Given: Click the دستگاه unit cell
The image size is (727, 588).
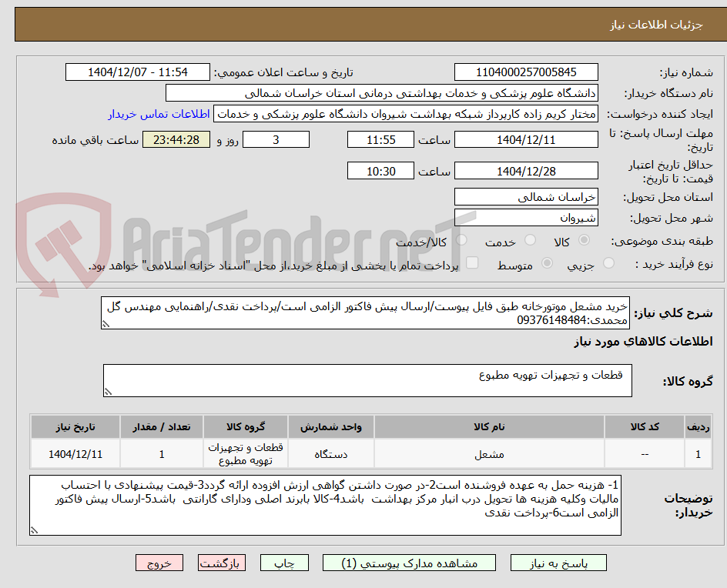Looking at the screenshot, I should point(331,454).
